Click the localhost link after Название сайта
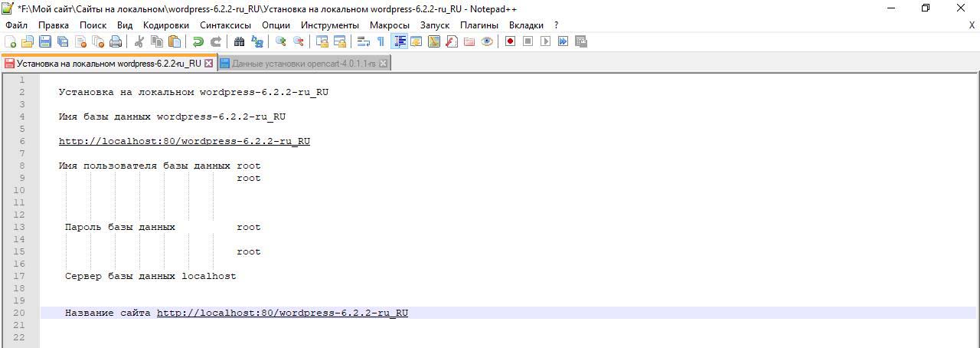 pyautogui.click(x=282, y=313)
